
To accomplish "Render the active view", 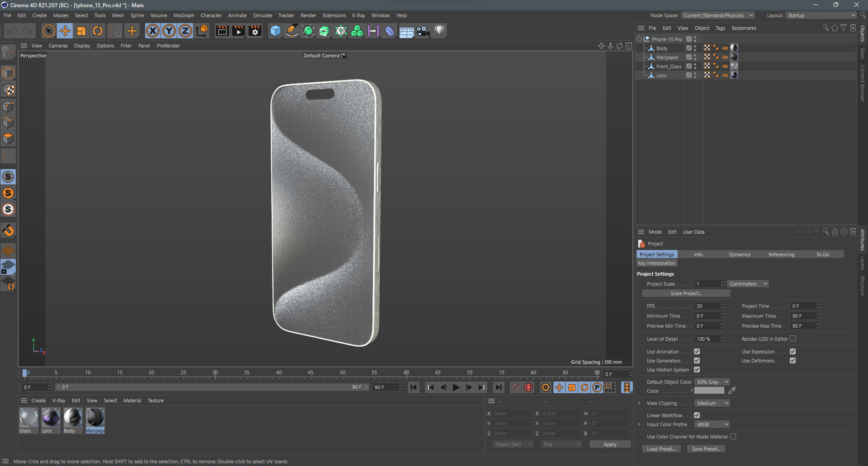I will (222, 31).
